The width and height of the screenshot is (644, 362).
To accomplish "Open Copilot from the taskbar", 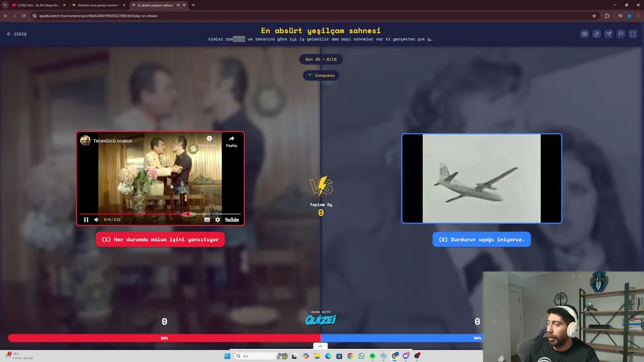I will pyautogui.click(x=306, y=356).
